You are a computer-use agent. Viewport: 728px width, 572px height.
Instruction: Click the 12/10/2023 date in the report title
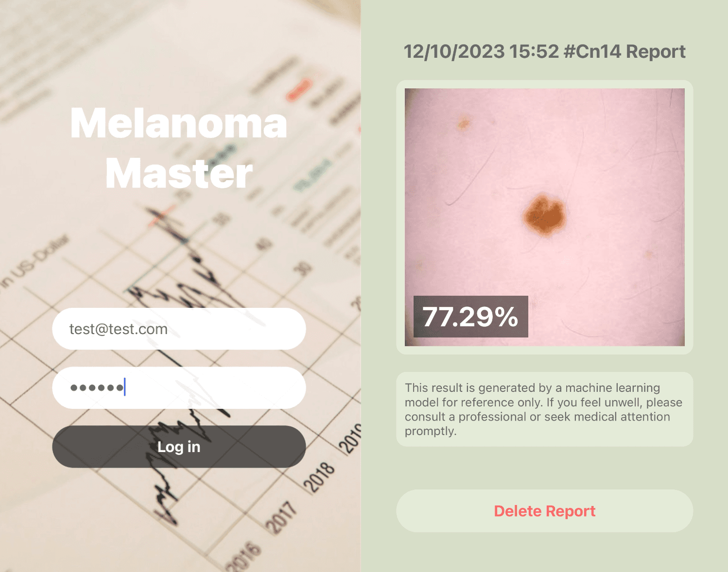pos(454,51)
